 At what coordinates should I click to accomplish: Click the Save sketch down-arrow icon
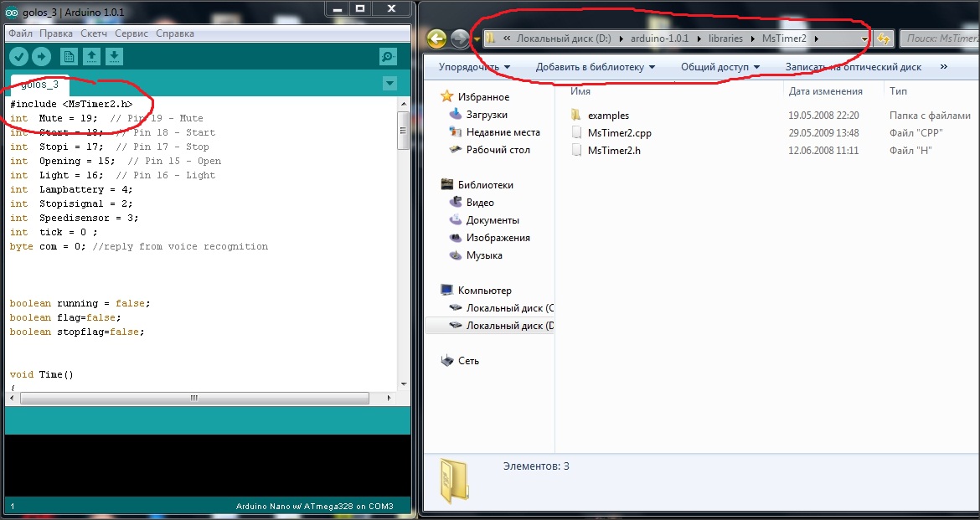pos(114,57)
